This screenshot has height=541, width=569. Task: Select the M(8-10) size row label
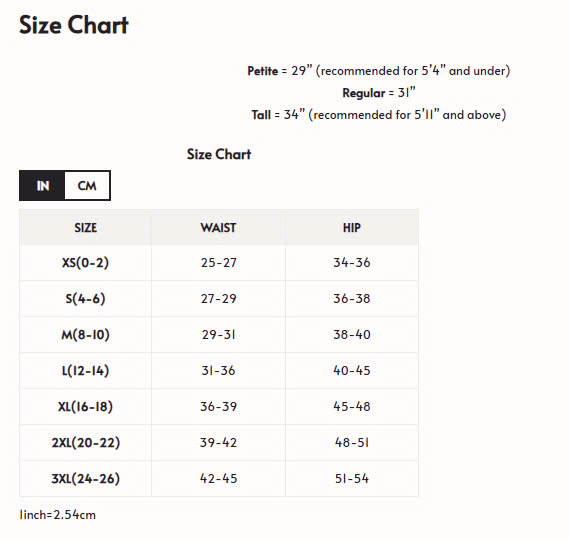(85, 334)
